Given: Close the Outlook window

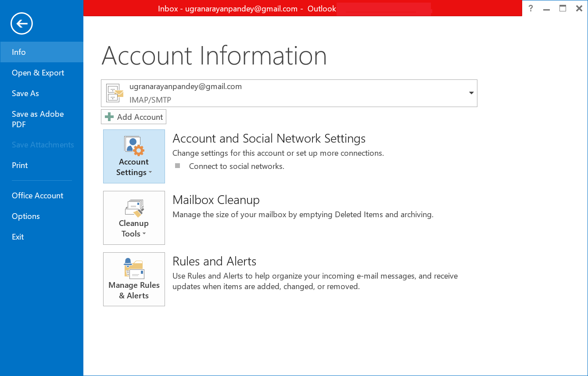Looking at the screenshot, I should (579, 8).
